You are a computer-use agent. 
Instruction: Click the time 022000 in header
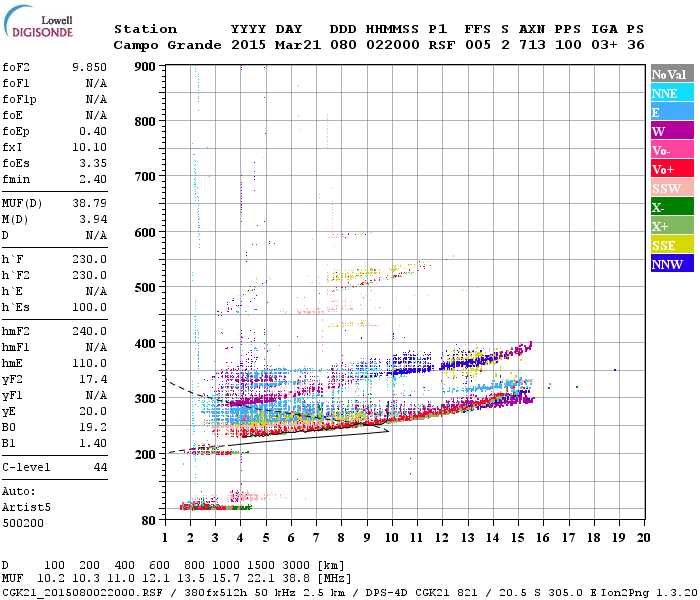click(x=393, y=45)
